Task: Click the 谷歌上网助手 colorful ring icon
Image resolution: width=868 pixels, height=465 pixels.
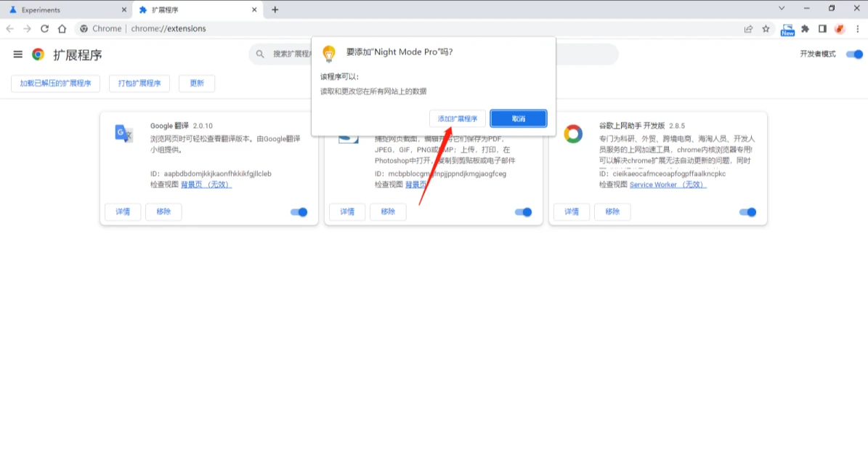Action: (573, 134)
